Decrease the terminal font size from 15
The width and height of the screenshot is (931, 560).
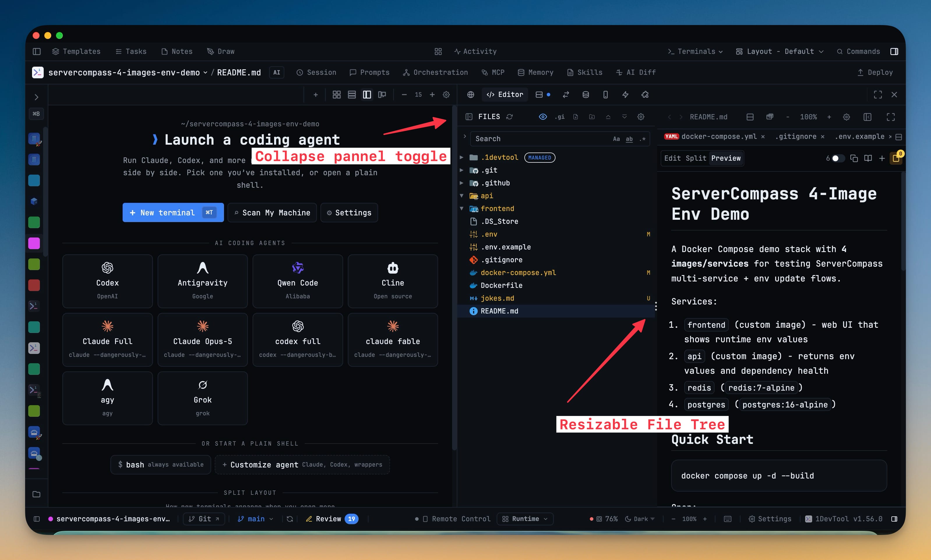click(x=404, y=95)
